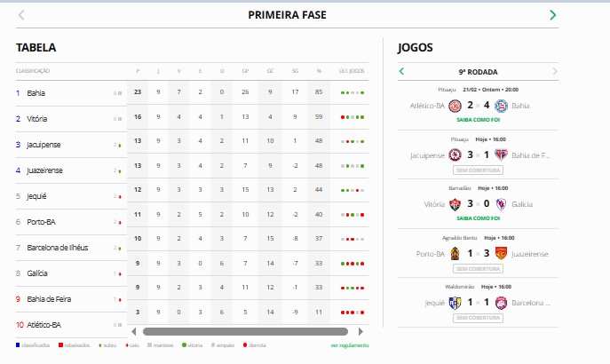Open the "ver regulamento" link
Viewport: 610px width, 364px height.
pos(349,344)
